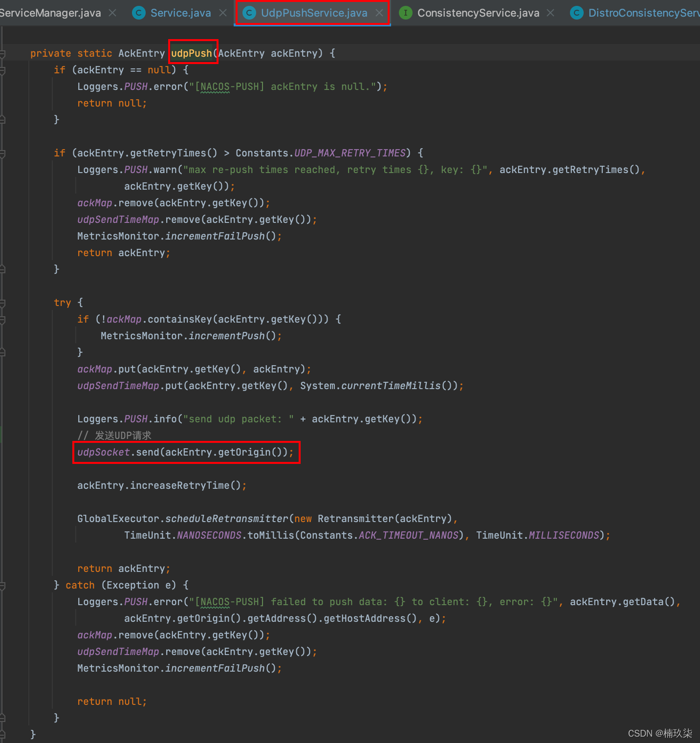Collapse the udpPush method fold marker

pyautogui.click(x=2, y=54)
